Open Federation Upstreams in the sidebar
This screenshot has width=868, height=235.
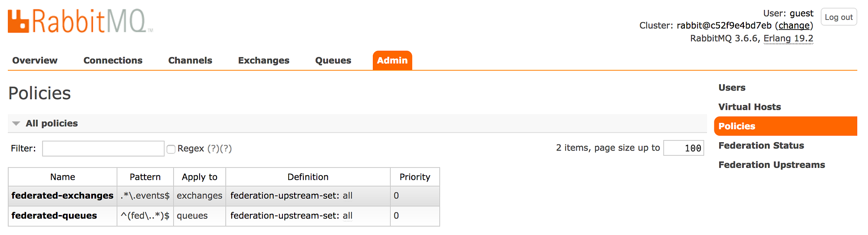click(x=771, y=165)
